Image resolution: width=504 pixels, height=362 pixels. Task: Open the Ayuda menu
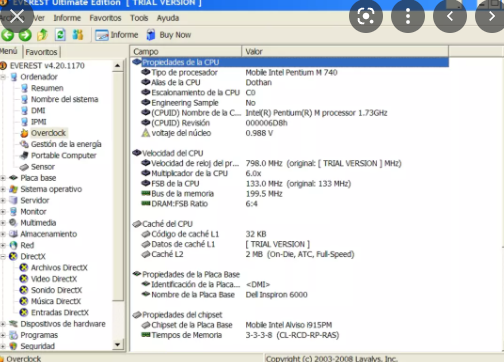pos(168,18)
